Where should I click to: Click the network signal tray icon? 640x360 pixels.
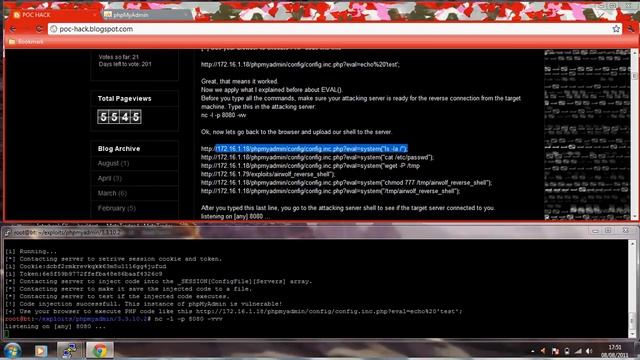(578, 351)
